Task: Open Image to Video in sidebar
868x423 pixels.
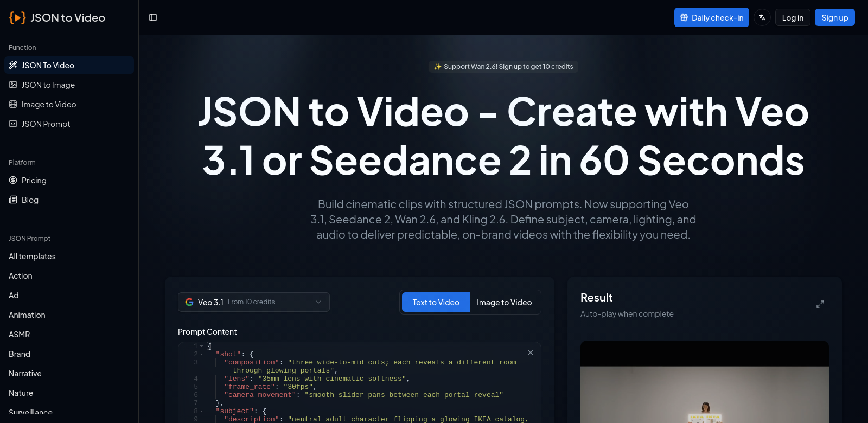Action: click(69, 104)
